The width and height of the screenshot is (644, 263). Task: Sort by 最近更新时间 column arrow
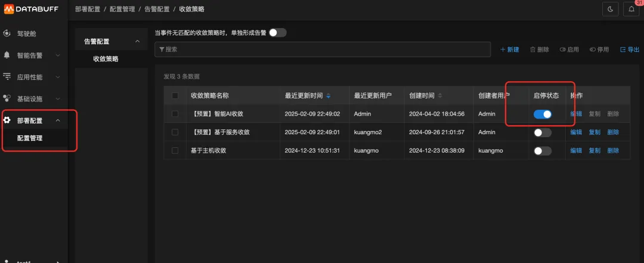point(328,96)
